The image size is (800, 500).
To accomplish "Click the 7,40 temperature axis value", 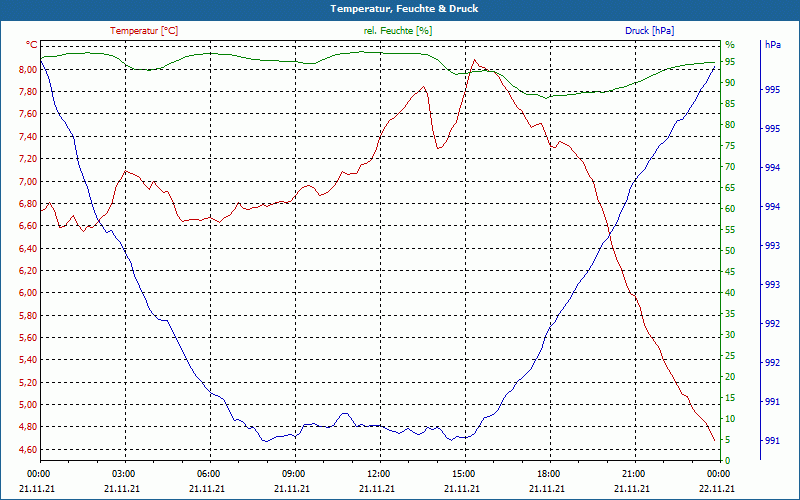I will pos(28,137).
